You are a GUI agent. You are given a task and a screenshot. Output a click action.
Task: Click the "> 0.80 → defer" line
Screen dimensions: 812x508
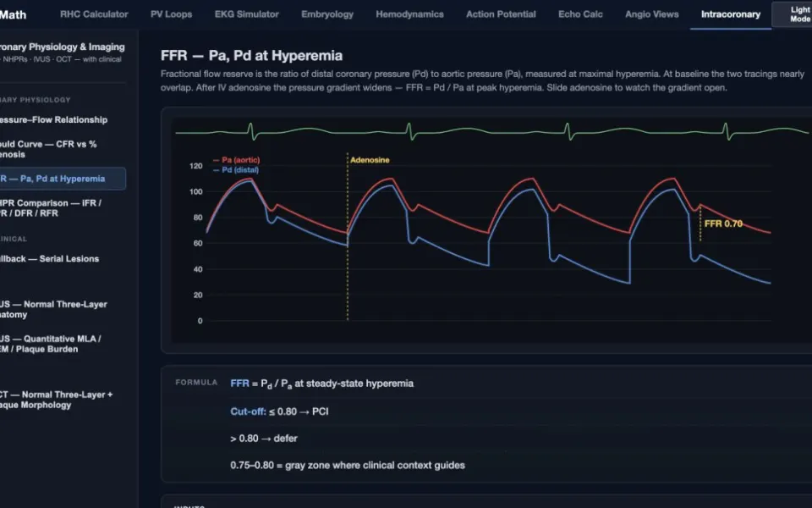click(264, 439)
